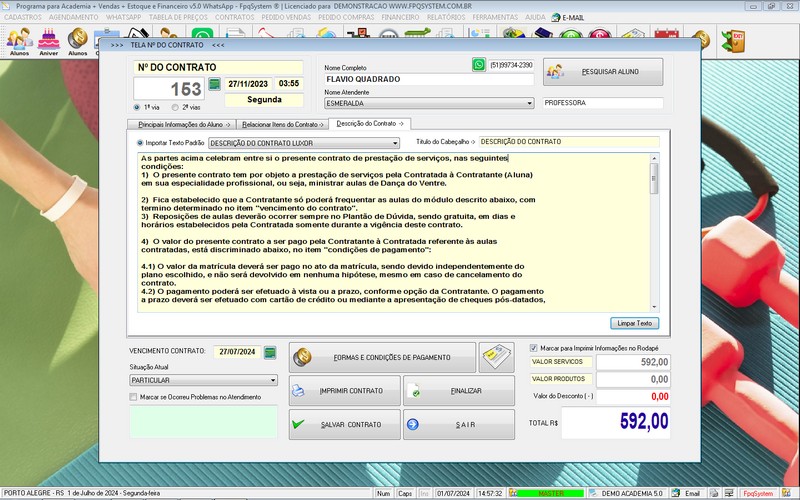Open the calendar icon next to contract number
Image resolution: width=800 pixels, height=500 pixels.
(x=213, y=84)
